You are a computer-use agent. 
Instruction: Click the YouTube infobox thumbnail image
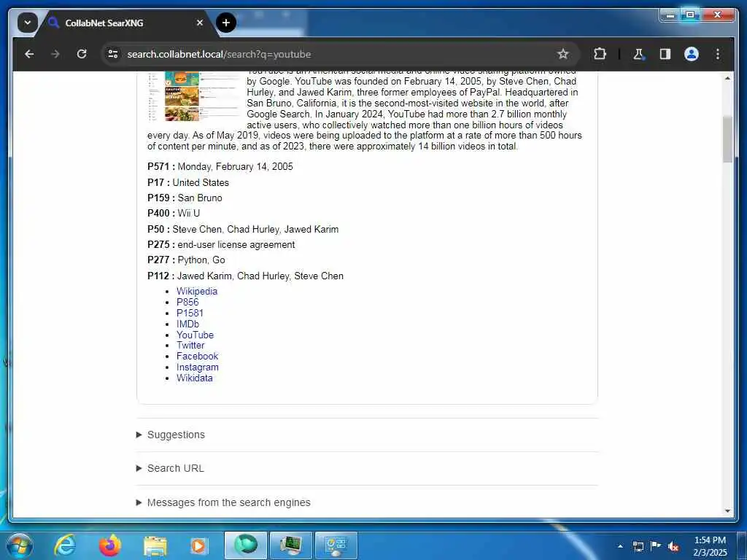coord(194,96)
